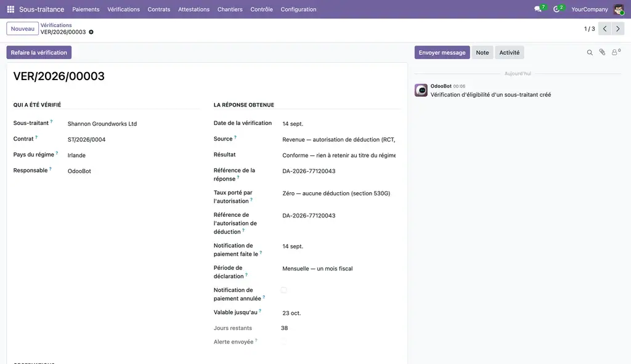631x364 pixels.
Task: Open the activities clock icon
Action: pyautogui.click(x=556, y=9)
